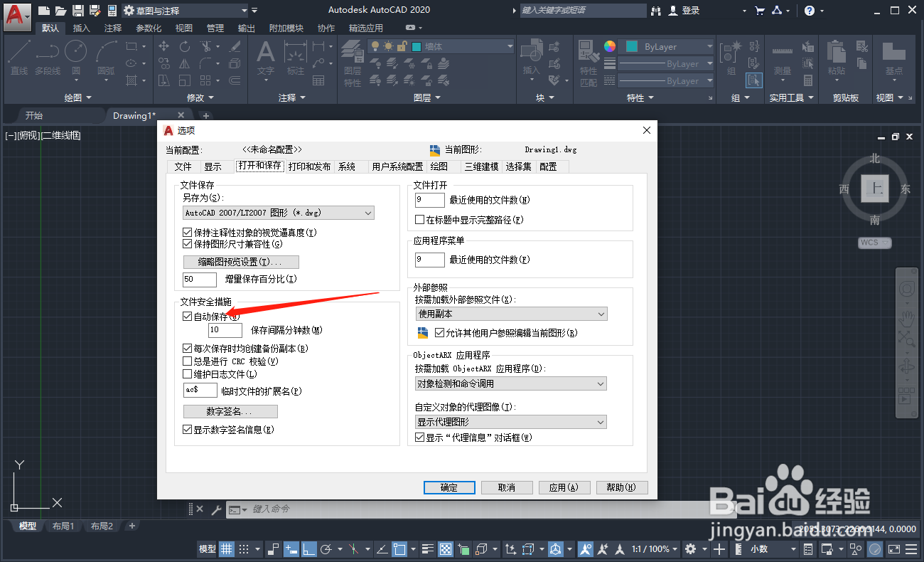Viewport: 924px width, 562px height.
Task: Open Layer Properties (图层特性) manager
Action: [353, 63]
